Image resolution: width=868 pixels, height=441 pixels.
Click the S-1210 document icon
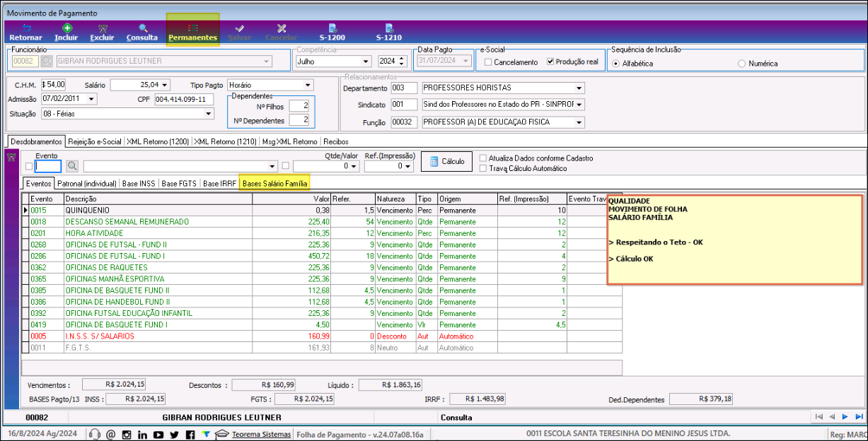tap(388, 28)
